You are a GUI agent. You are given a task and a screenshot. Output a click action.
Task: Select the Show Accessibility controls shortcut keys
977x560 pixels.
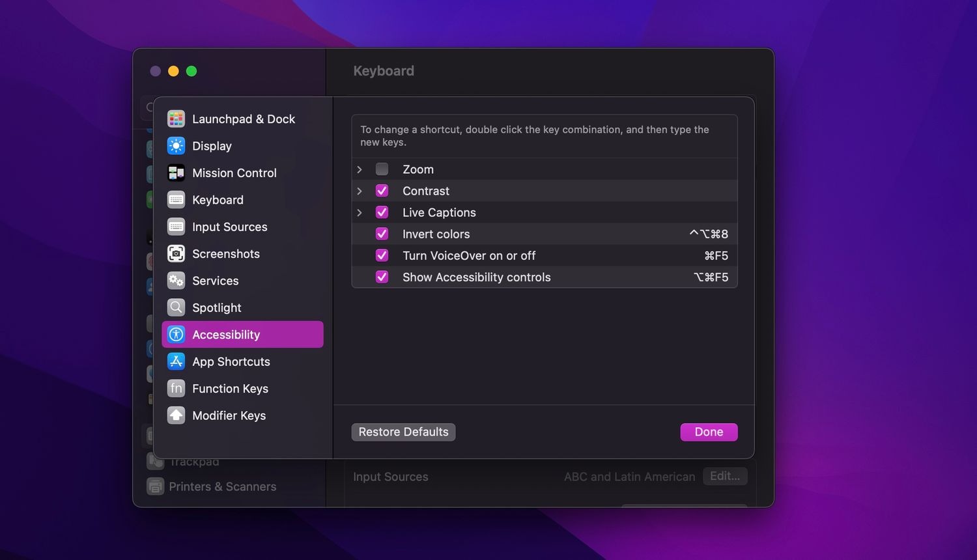click(x=711, y=277)
